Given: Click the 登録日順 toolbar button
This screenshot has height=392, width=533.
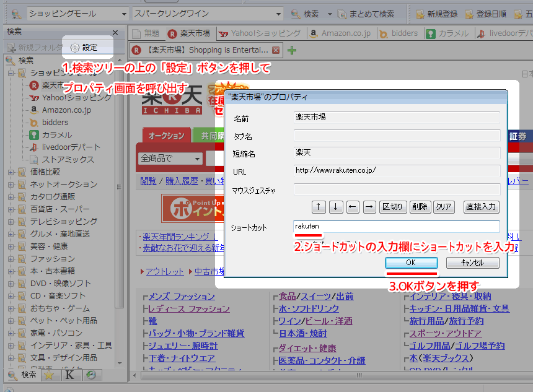Looking at the screenshot, I should pyautogui.click(x=486, y=14).
